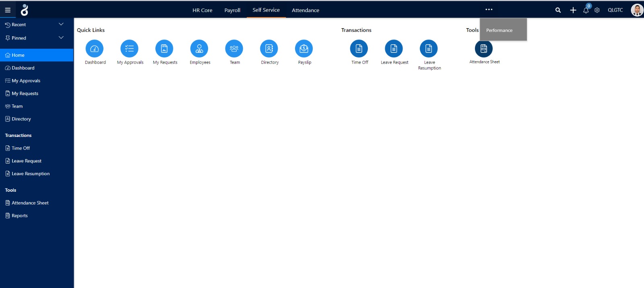Open the Leave Resumption transaction icon
This screenshot has height=288, width=644.
[x=429, y=49]
